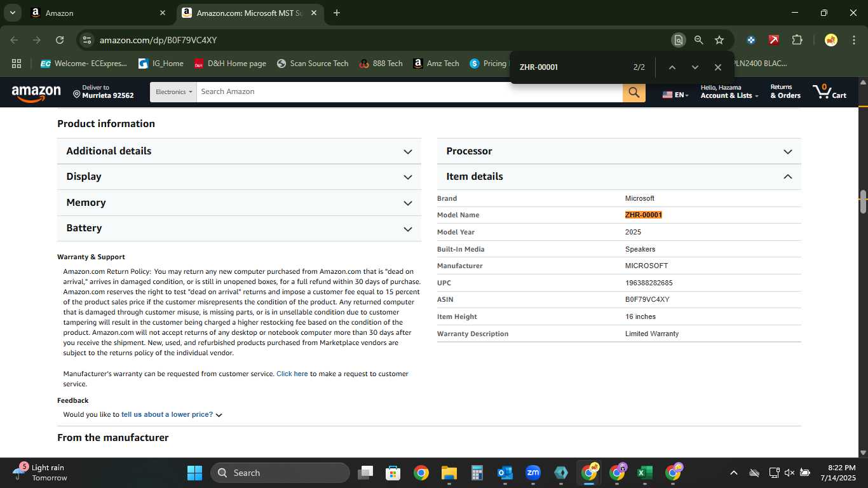The height and width of the screenshot is (488, 868).
Task: Open Excel from taskbar
Action: coord(645,473)
